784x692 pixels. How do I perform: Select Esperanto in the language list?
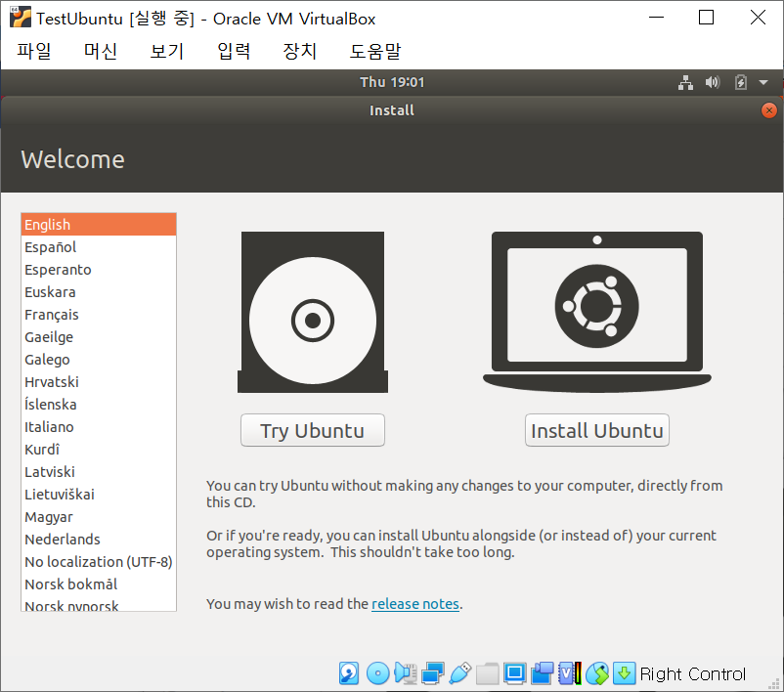(99, 270)
